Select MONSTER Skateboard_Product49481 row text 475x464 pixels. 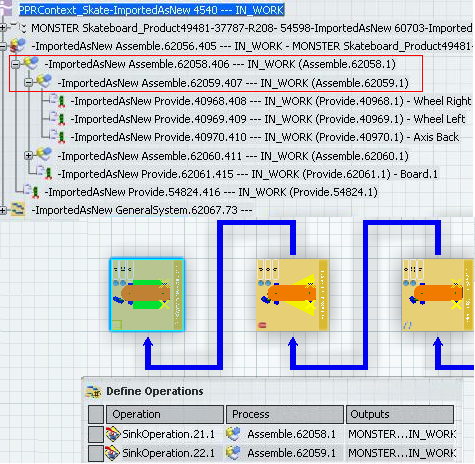click(x=252, y=28)
